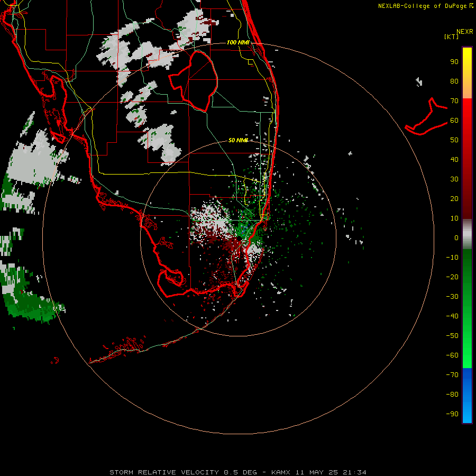Click the 50 value on velocity scale
The image size is (476, 476).
(454, 140)
